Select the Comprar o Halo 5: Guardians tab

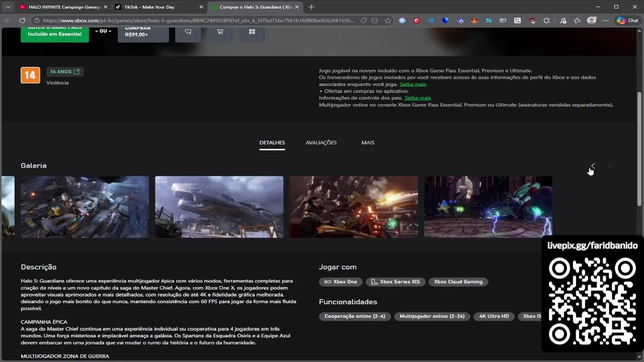coord(254,7)
